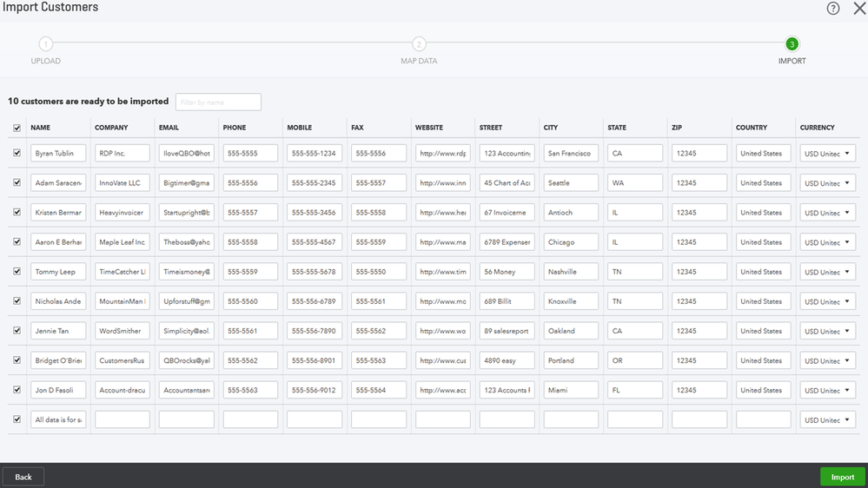The width and height of the screenshot is (868, 488).
Task: Edit the 689 Billit street field
Action: pos(507,301)
